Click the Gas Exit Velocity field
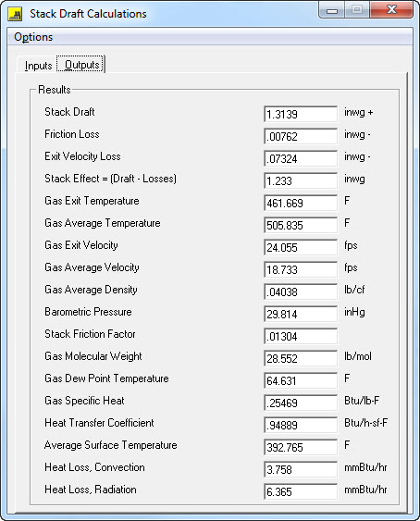 click(x=301, y=247)
